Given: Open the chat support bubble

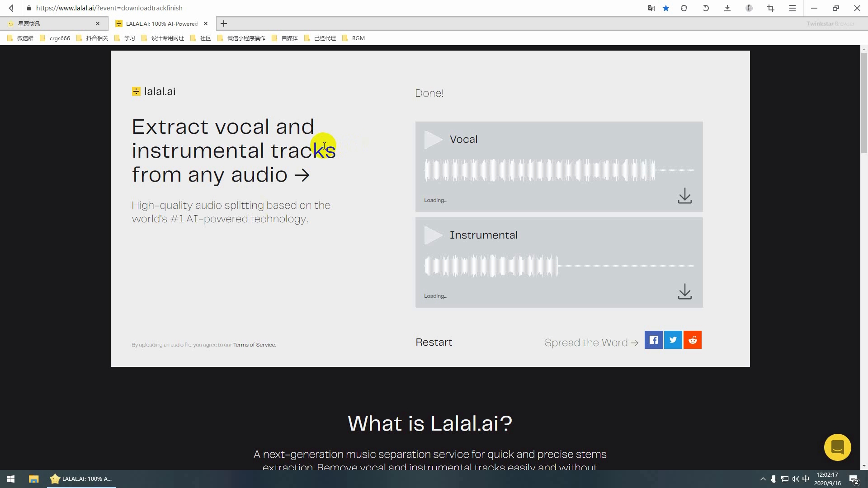Looking at the screenshot, I should (837, 447).
